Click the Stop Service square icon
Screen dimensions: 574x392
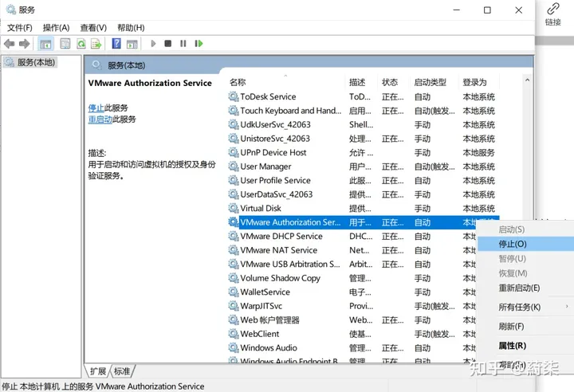pyautogui.click(x=168, y=44)
